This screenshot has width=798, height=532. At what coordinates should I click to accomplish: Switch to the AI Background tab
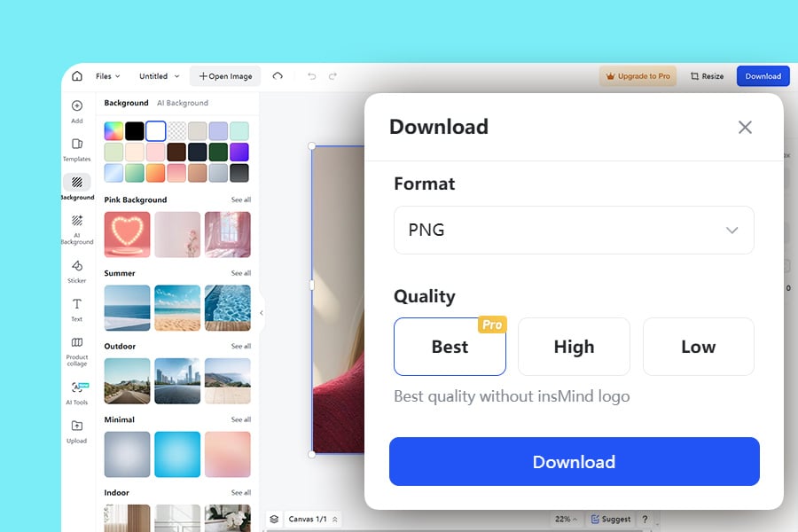[183, 103]
